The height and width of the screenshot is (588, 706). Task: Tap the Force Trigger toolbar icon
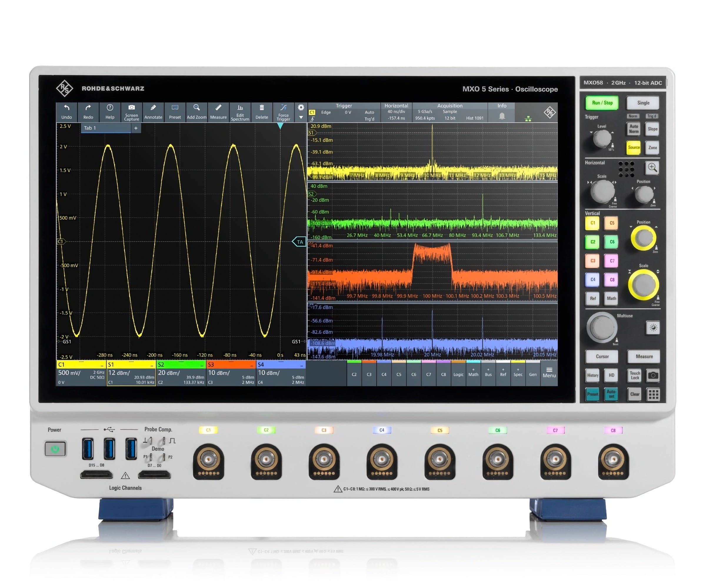click(283, 112)
